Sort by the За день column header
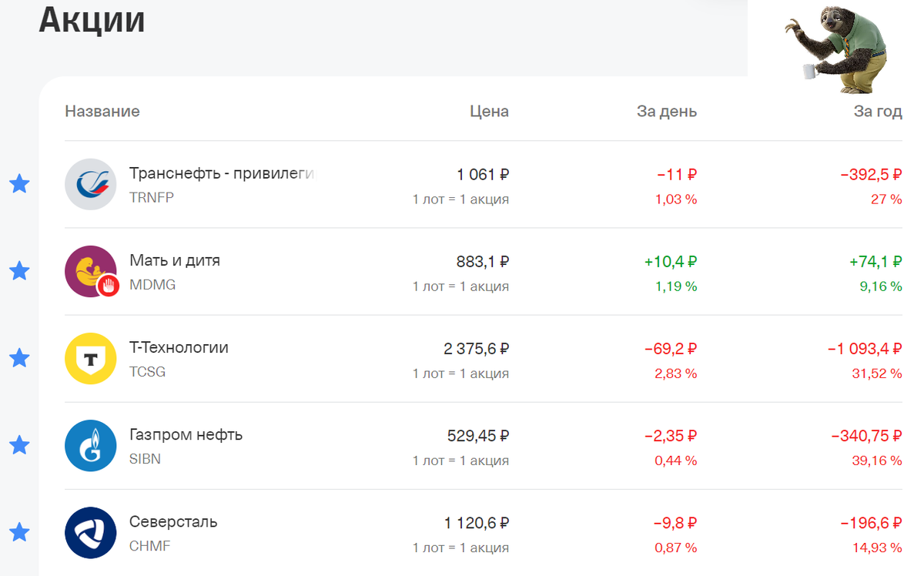 (666, 111)
